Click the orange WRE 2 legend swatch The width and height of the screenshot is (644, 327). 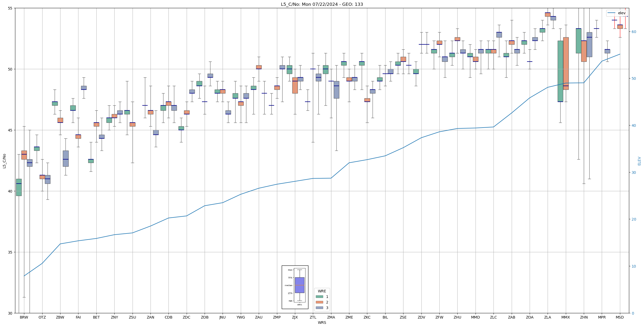pos(319,302)
